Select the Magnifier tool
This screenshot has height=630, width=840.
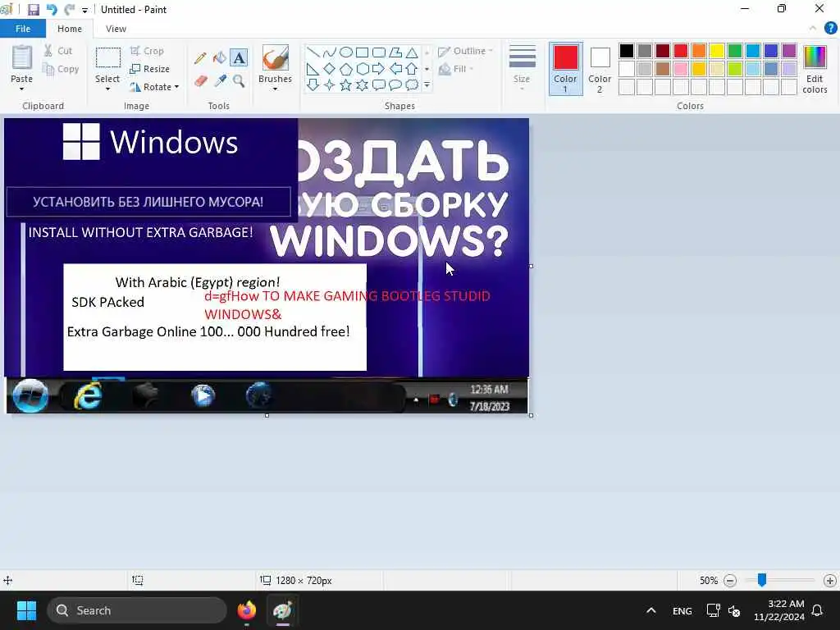pos(239,81)
